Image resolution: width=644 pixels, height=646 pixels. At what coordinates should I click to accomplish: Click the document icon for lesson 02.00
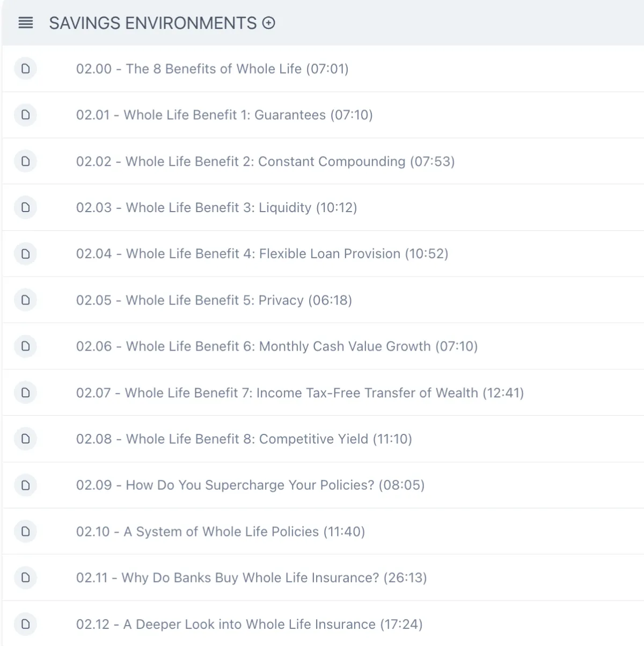(25, 69)
